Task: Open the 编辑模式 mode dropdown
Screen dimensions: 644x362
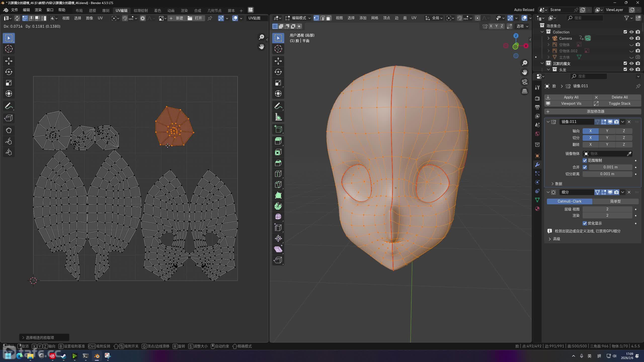Action: [x=298, y=18]
